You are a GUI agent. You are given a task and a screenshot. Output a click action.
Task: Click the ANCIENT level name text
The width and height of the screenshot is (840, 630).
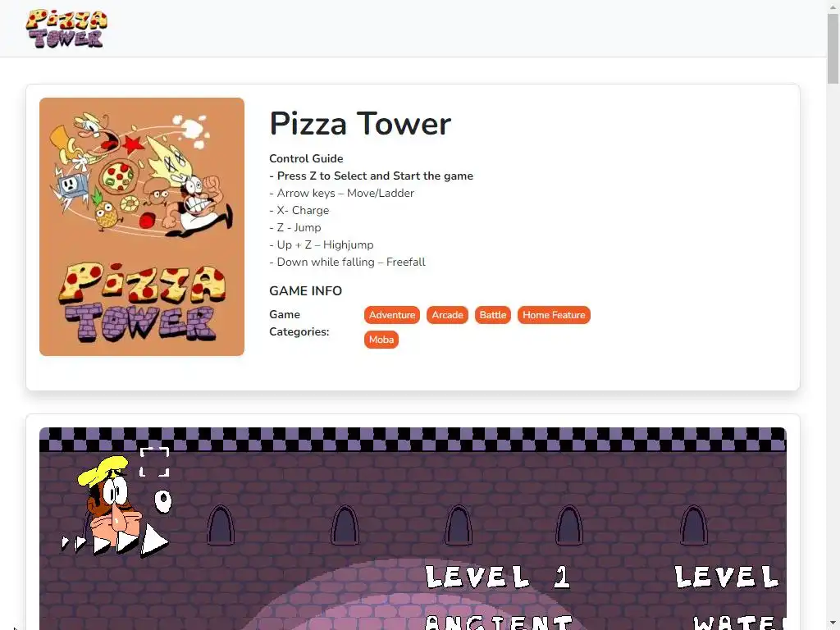[499, 623]
